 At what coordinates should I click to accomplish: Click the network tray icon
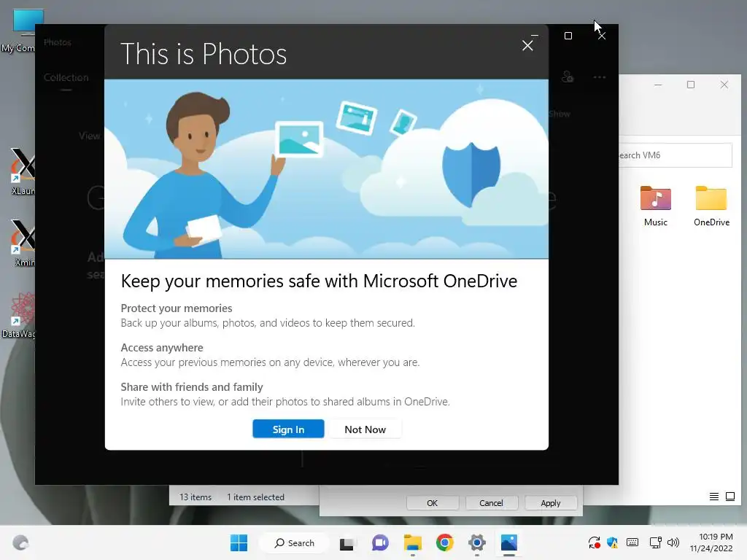coord(656,542)
